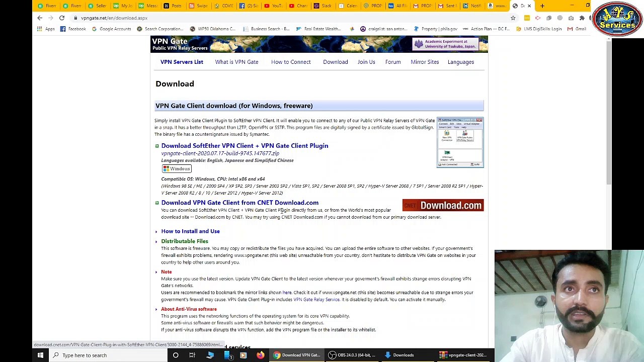Click the CNET Download.com banner button
This screenshot has width=644, height=362.
coord(443,205)
